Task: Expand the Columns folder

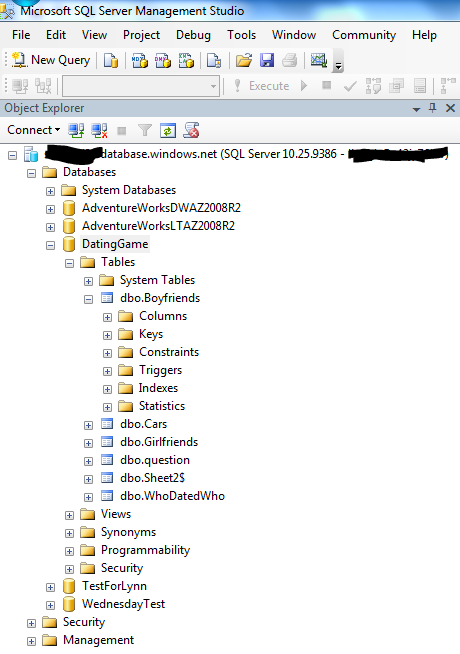Action: (x=107, y=317)
